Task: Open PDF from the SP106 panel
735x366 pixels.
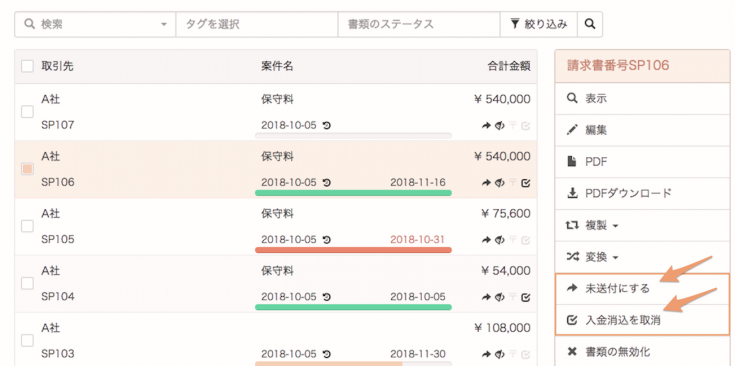Action: point(642,162)
